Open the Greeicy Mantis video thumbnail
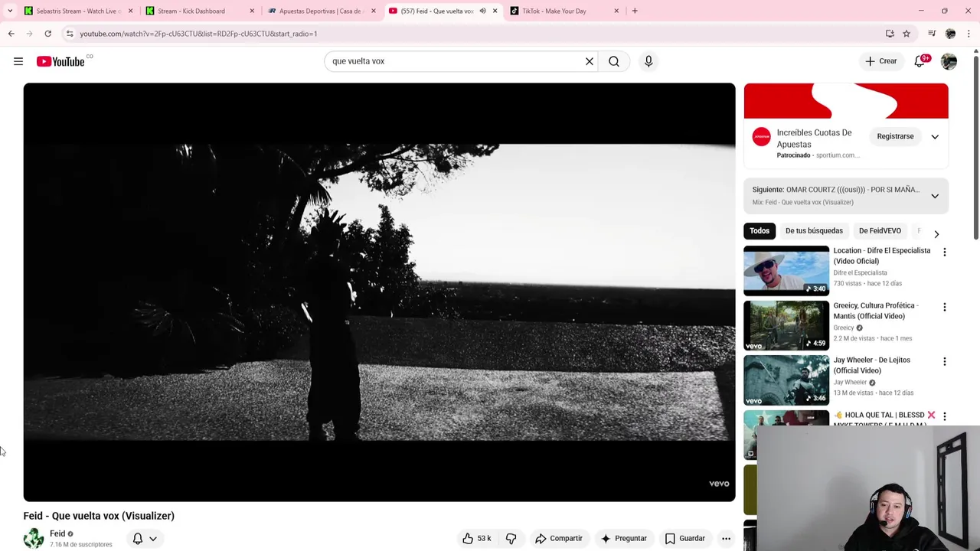The image size is (980, 551). 786,325
